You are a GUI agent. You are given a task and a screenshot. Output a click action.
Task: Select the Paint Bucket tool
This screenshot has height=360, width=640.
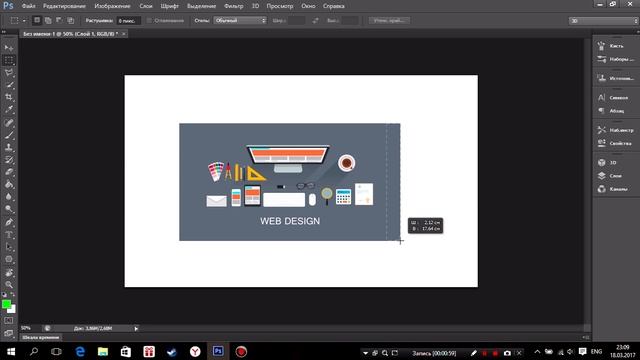click(9, 184)
